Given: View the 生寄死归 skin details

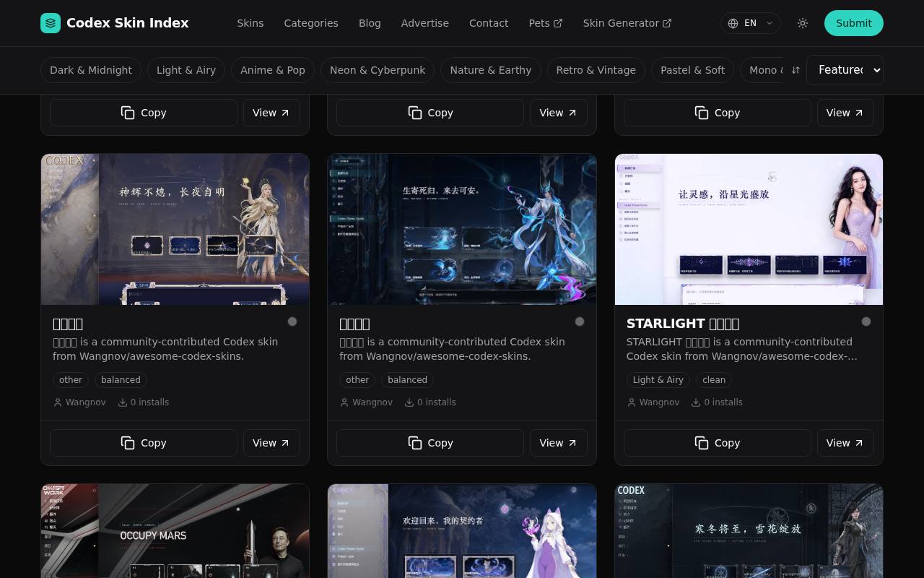Looking at the screenshot, I should pyautogui.click(x=558, y=443).
